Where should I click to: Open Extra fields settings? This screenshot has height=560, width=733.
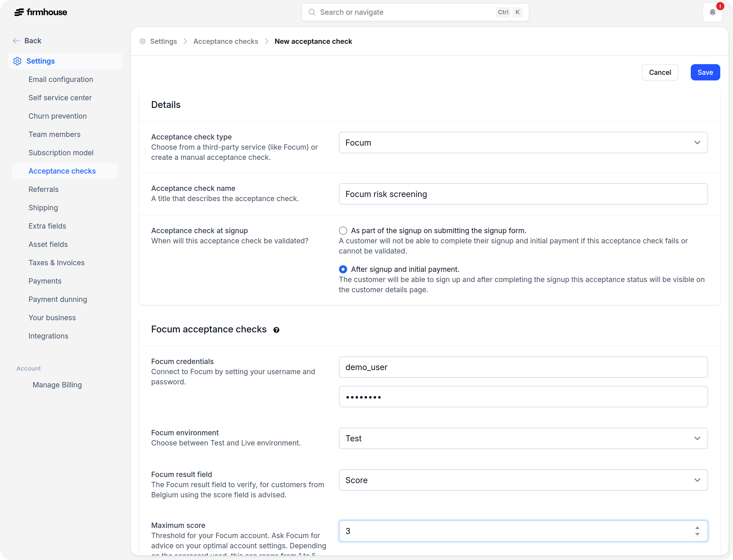click(47, 226)
